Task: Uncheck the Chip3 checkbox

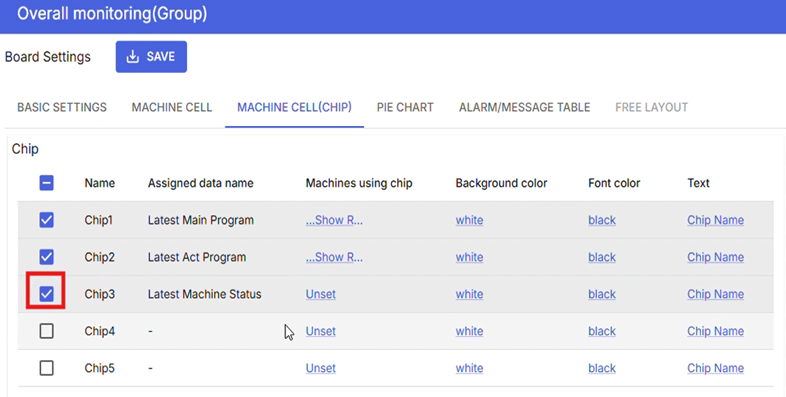Action: click(47, 294)
